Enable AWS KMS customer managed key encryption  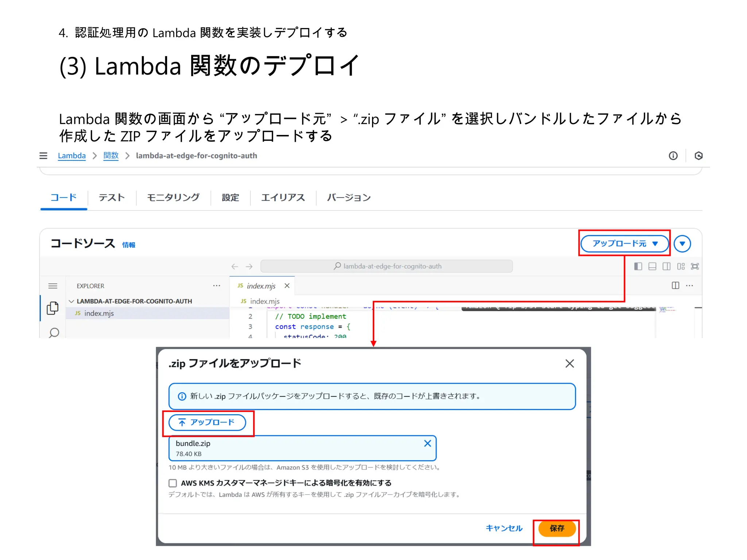173,483
